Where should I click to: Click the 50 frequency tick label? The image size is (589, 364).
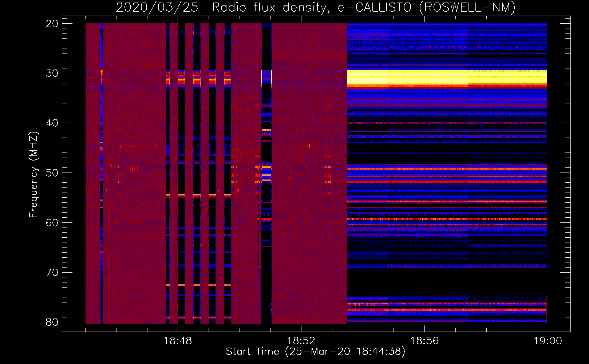click(52, 173)
